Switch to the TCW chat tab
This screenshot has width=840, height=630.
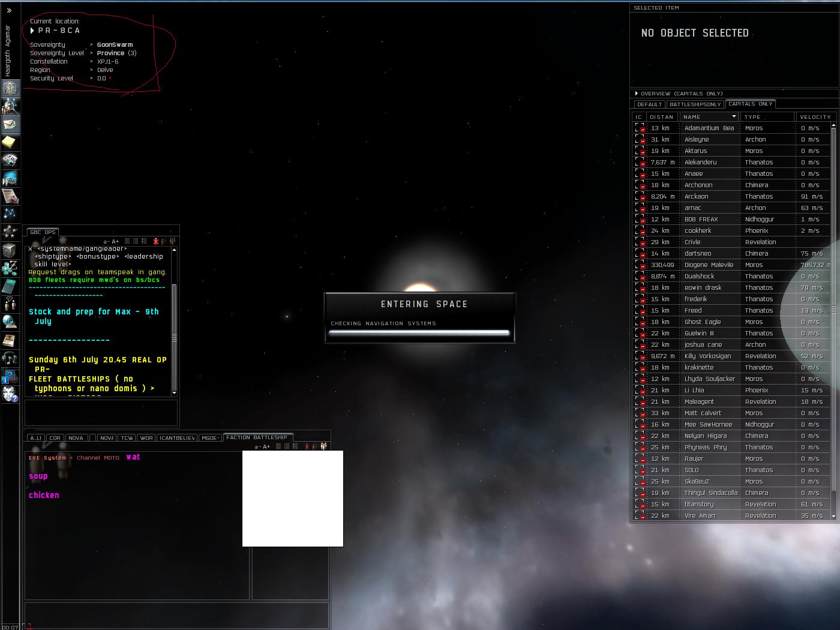click(127, 438)
